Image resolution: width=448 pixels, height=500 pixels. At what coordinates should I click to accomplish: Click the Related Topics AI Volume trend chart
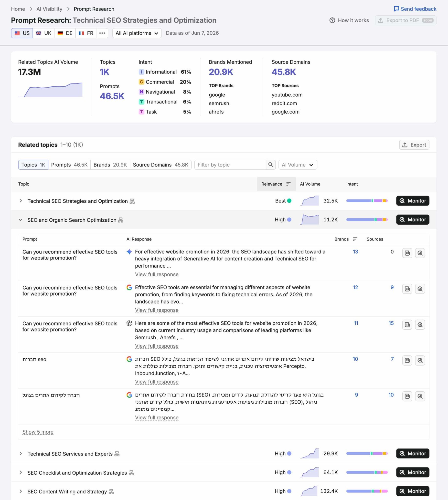50,90
